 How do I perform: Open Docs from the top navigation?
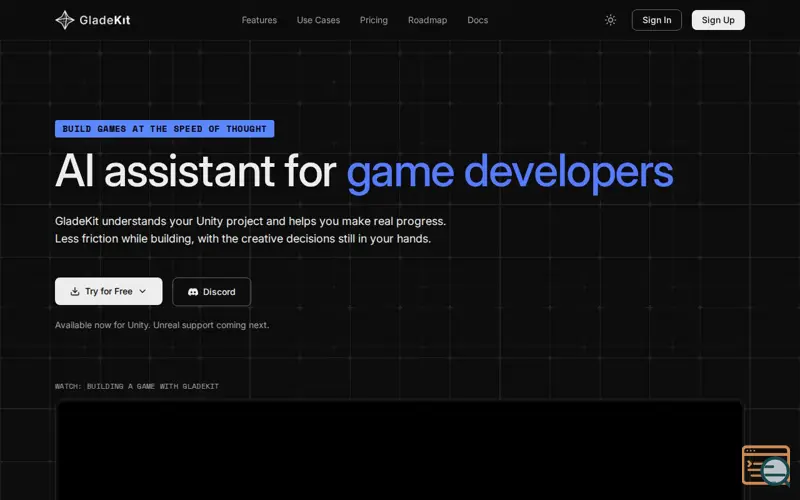tap(478, 20)
